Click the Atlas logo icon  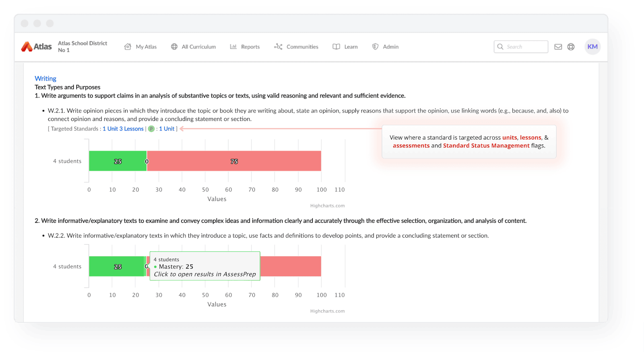[x=27, y=47]
